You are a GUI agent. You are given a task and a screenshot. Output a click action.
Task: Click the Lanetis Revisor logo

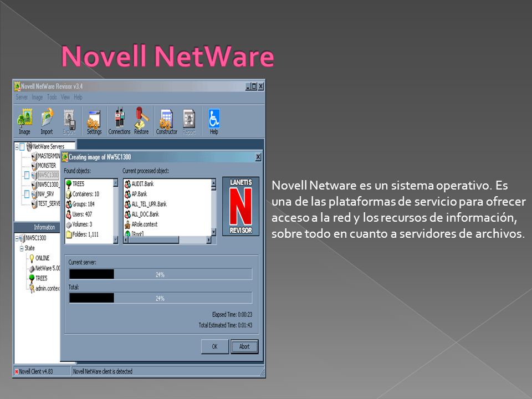(241, 206)
